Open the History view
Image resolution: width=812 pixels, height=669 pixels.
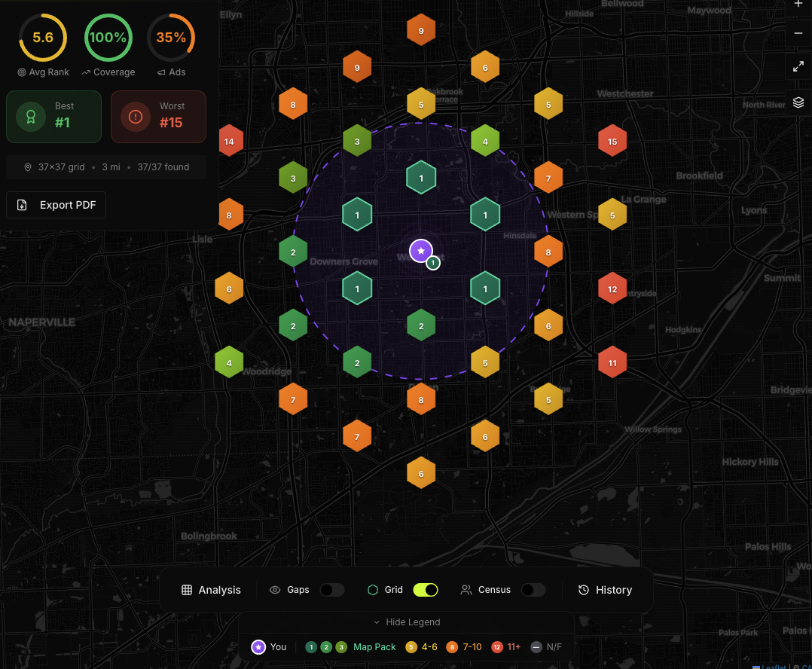[x=605, y=590]
